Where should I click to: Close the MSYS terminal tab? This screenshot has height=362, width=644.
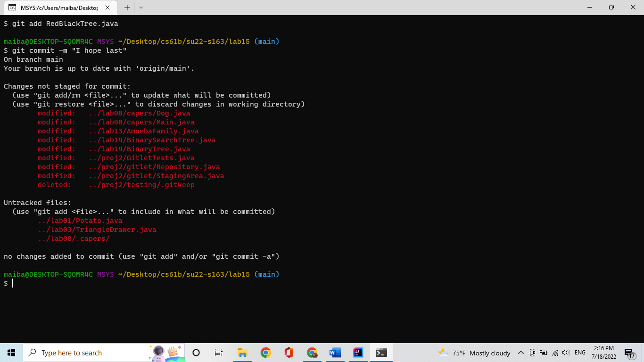pos(107,8)
